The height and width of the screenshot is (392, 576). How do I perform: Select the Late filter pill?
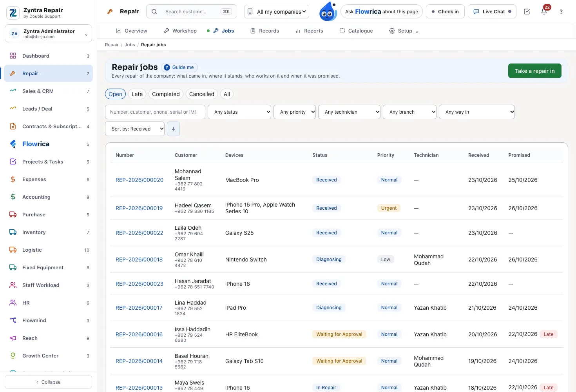[x=137, y=94]
